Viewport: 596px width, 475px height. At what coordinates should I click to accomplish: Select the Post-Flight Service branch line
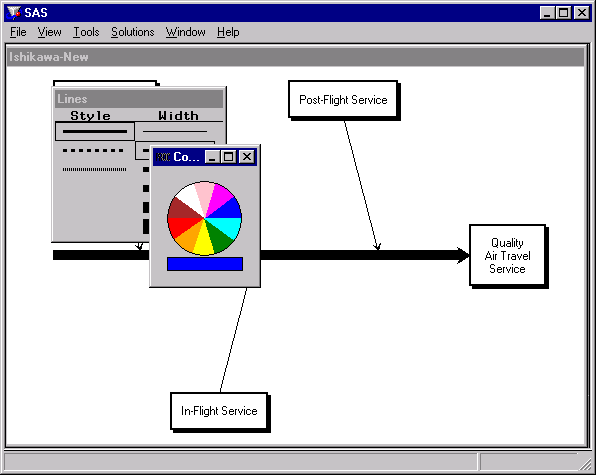point(361,185)
